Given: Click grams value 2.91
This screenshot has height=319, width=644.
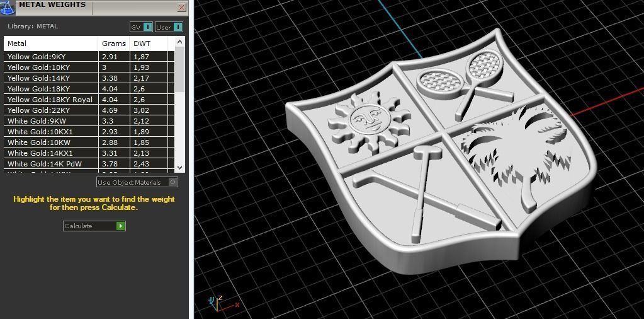Looking at the screenshot, I should point(110,57).
